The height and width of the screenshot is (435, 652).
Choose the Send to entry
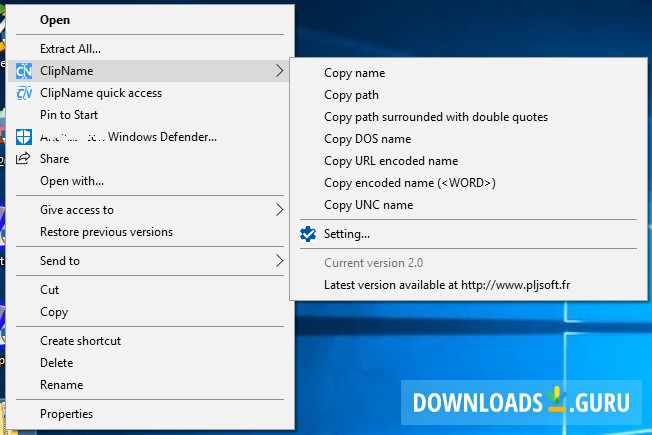[150, 261]
